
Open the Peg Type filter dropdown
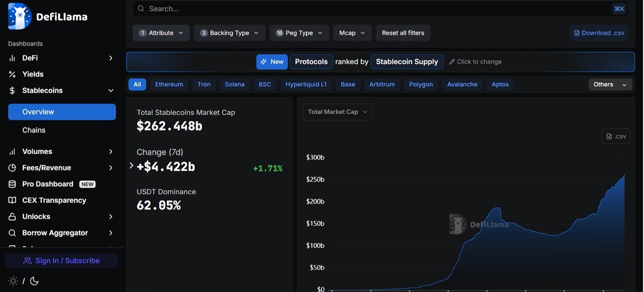(x=299, y=33)
